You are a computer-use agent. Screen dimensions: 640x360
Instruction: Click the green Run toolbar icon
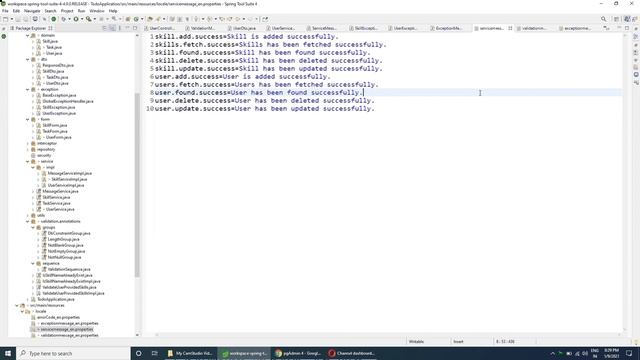point(76,19)
